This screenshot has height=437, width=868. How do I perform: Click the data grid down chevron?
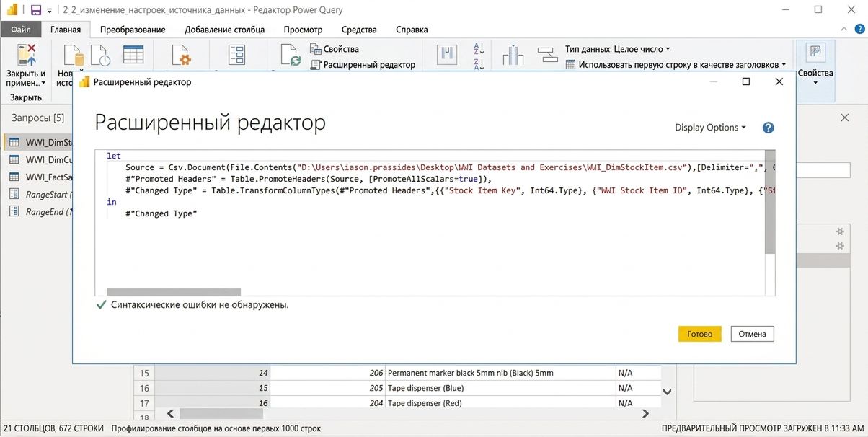click(668, 392)
